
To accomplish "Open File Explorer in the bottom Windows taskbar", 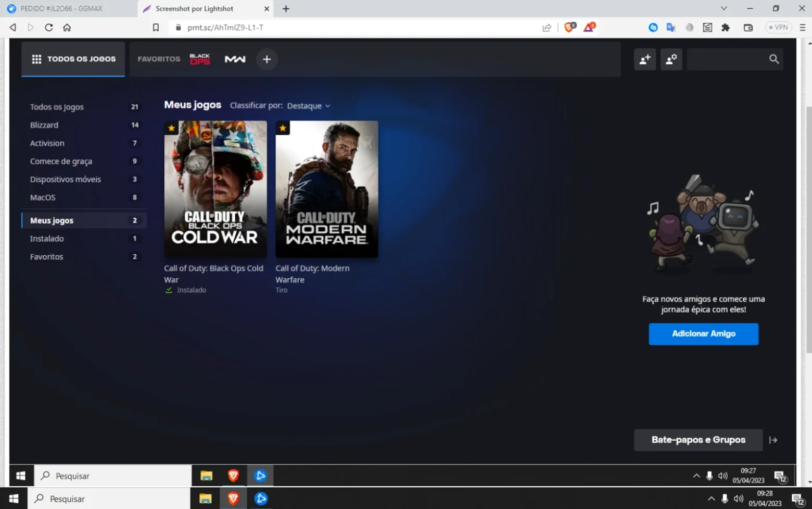I will pyautogui.click(x=206, y=499).
